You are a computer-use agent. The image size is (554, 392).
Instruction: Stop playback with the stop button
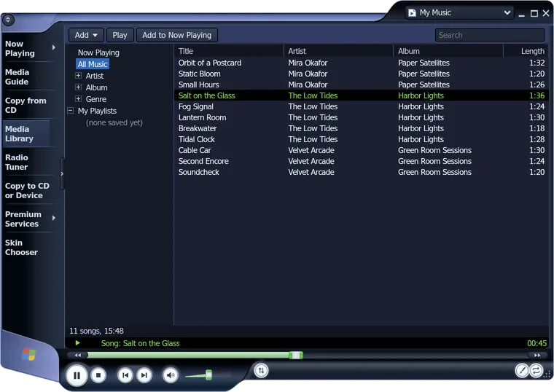coord(98,375)
